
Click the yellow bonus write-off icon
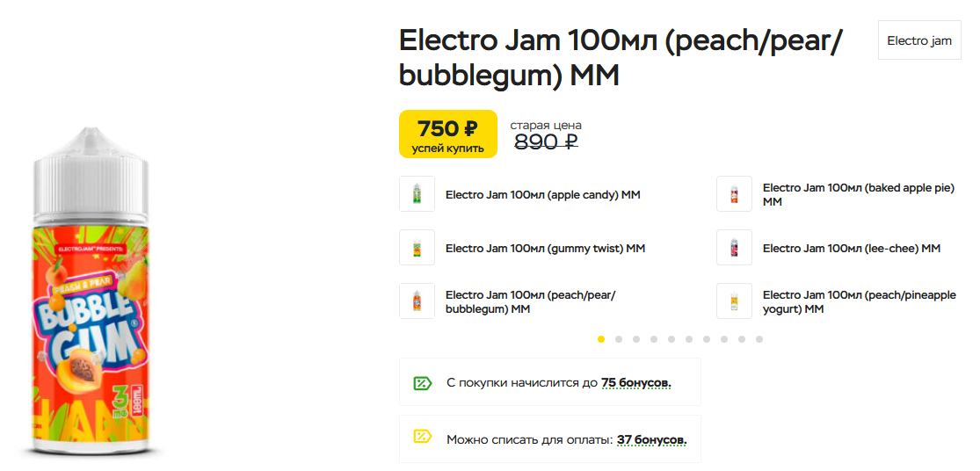(423, 438)
